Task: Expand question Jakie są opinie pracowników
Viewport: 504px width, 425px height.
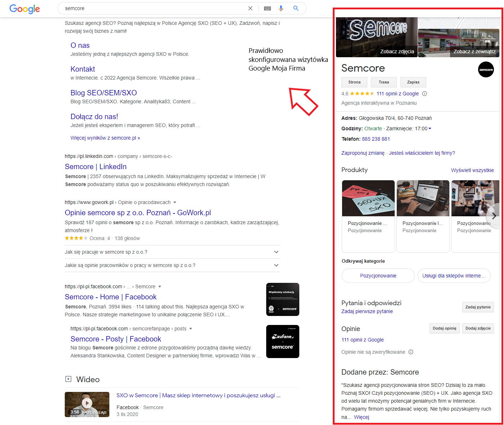Action: [x=172, y=265]
